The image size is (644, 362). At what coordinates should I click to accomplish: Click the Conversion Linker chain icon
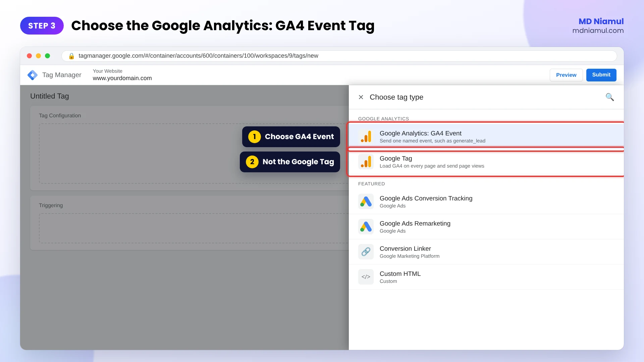(x=366, y=252)
